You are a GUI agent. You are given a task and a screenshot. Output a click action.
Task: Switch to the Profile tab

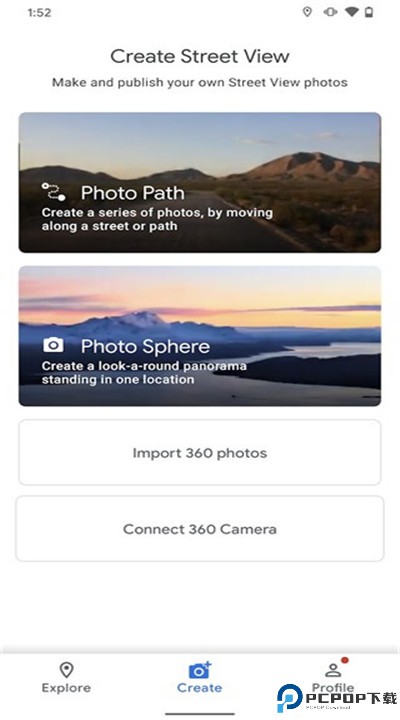pos(333,678)
